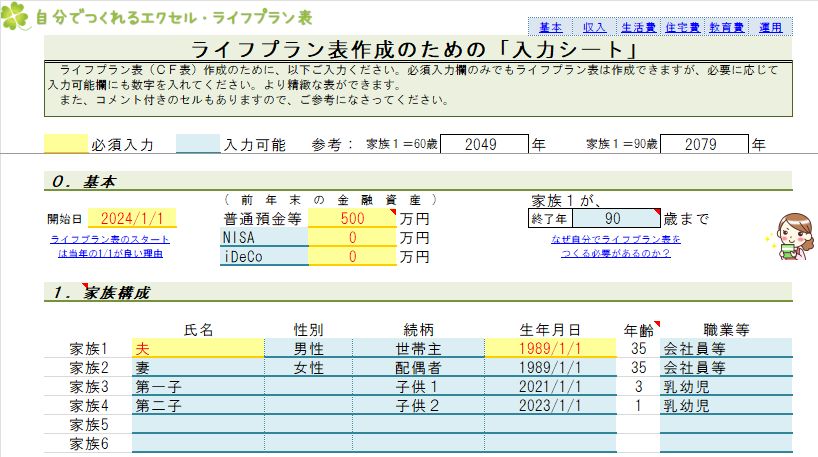The width and height of the screenshot is (818, 457).
Task: Go to the 住宅費 section link
Action: pyautogui.click(x=683, y=28)
